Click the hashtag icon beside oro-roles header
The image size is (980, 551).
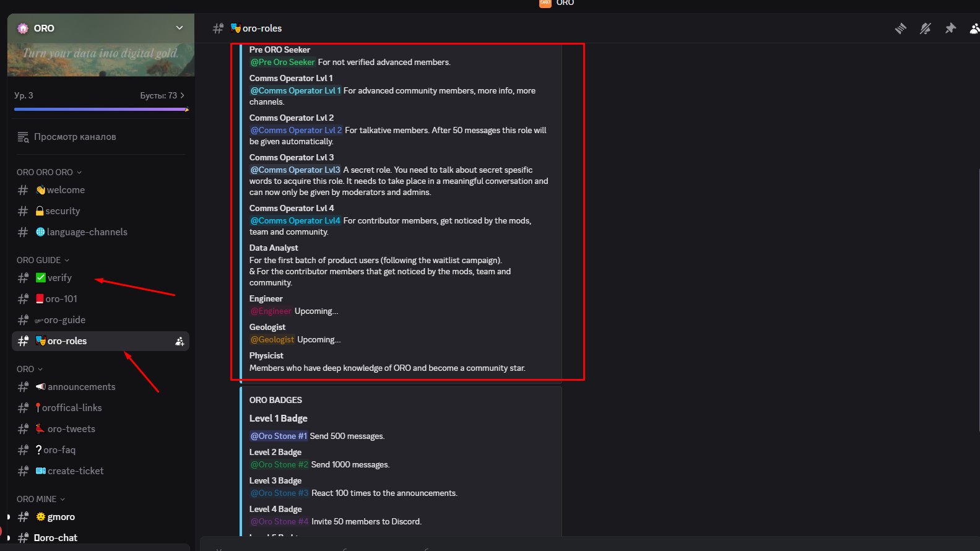pos(218,28)
